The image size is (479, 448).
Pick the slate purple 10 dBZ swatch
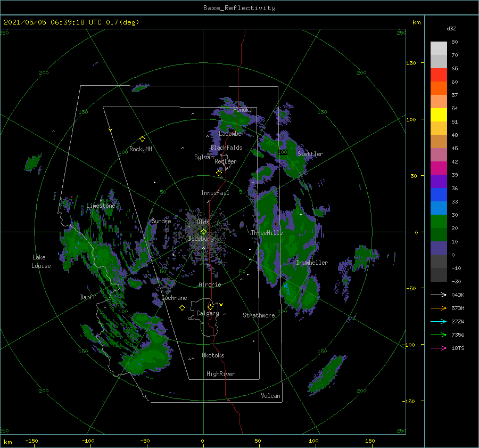pos(439,248)
